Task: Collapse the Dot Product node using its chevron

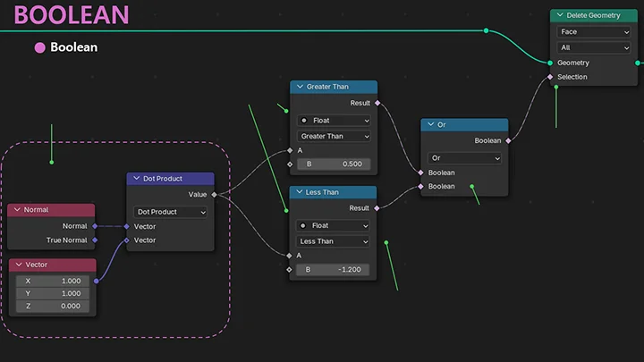Action: (136, 179)
